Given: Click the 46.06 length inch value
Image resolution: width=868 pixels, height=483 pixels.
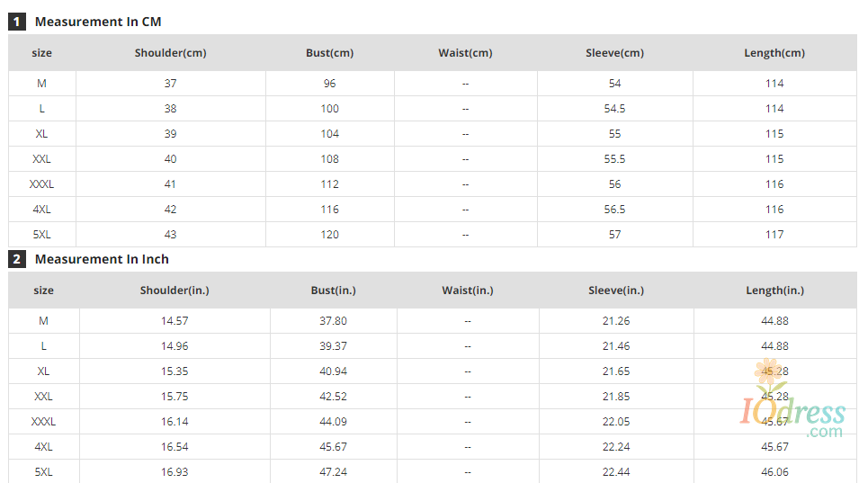Looking at the screenshot, I should 774,472.
